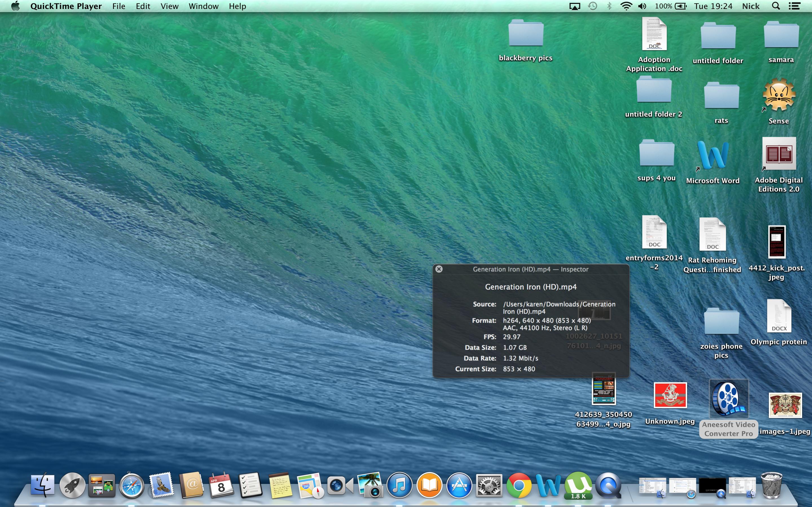Open iBooks orange icon in dock
This screenshot has width=812, height=507.
pyautogui.click(x=429, y=485)
